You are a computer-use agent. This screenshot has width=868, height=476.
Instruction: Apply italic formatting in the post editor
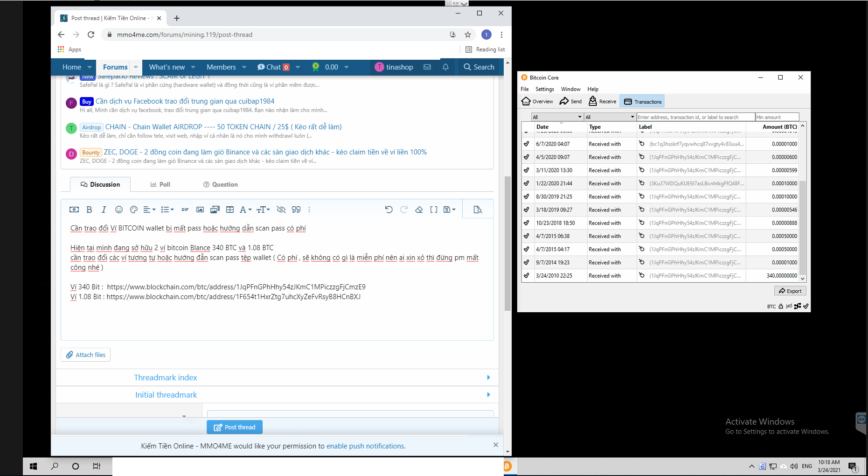tap(104, 210)
